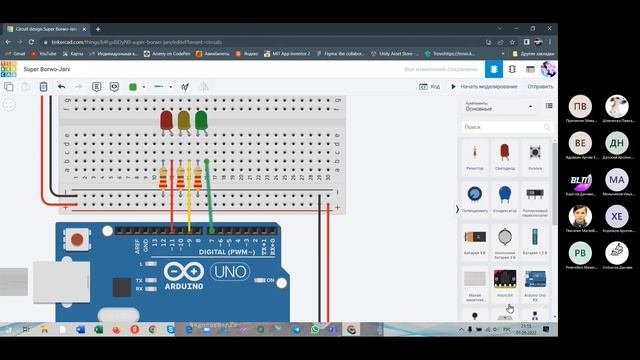640x360 pixels.
Task: Edit the Super Borwo-Jarv project name
Action: (47, 69)
